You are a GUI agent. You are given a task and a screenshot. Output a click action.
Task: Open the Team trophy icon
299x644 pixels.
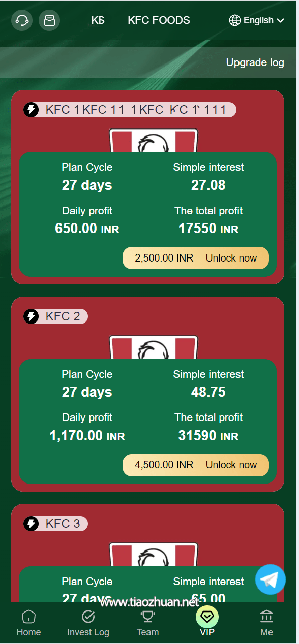tap(147, 617)
